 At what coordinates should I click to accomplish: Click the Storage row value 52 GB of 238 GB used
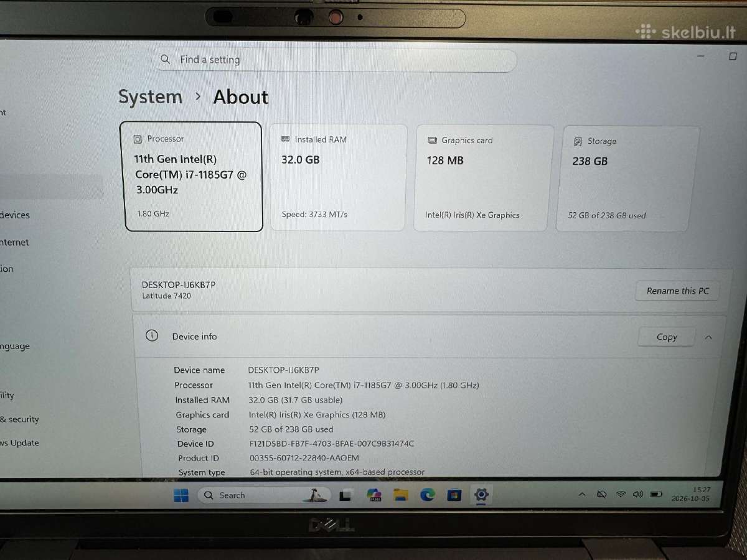(291, 429)
